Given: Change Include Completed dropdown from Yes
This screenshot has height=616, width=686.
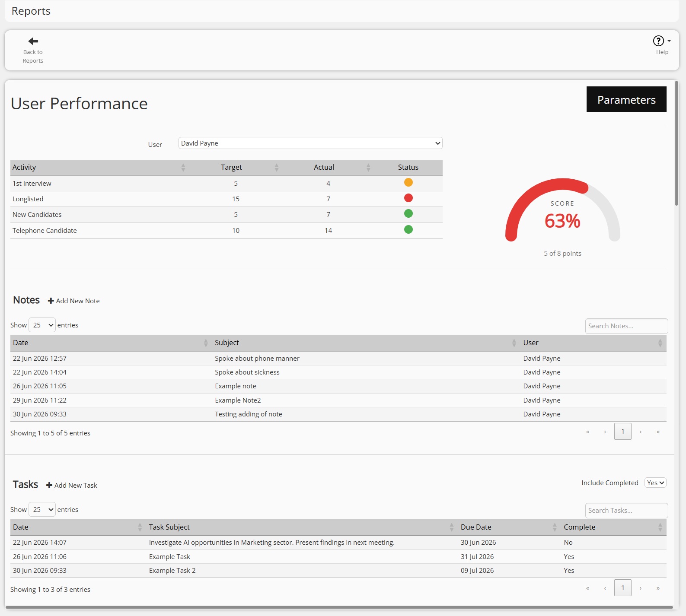Looking at the screenshot, I should pos(655,483).
